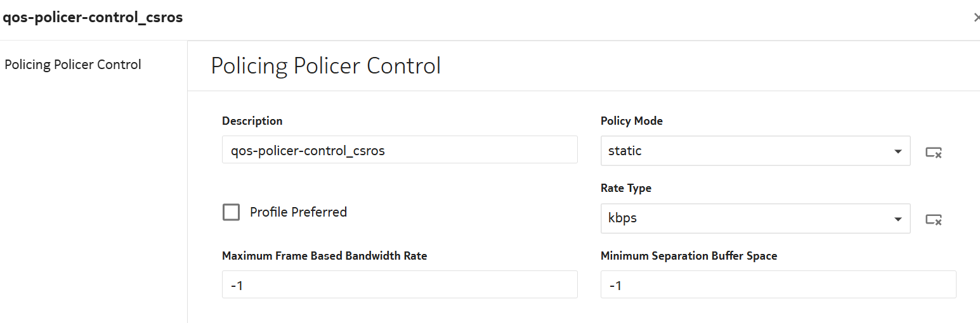
Task: Click the Policy Mode field label
Action: coord(631,121)
